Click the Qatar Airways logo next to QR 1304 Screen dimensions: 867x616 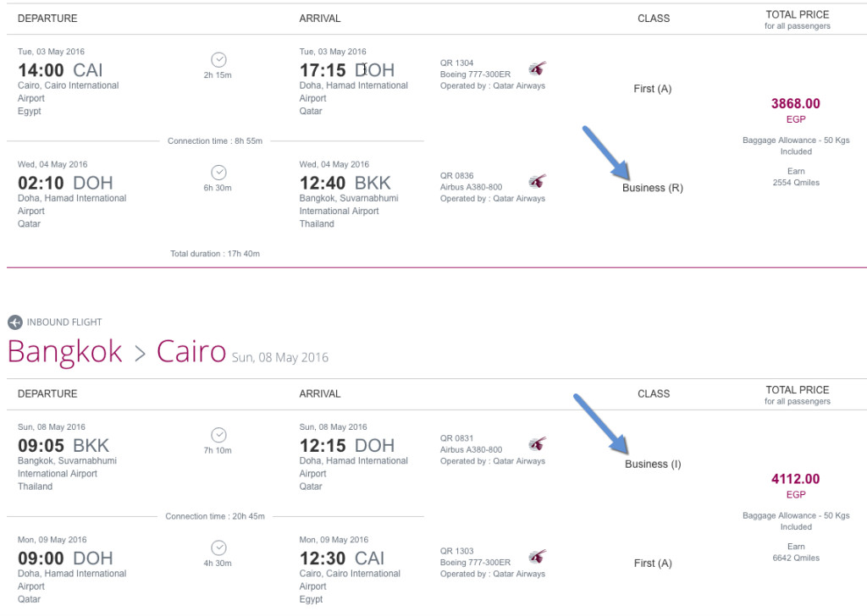(537, 68)
